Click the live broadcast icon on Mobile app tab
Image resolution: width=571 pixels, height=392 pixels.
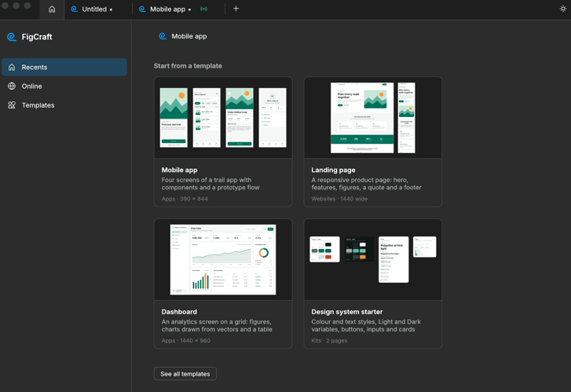204,9
